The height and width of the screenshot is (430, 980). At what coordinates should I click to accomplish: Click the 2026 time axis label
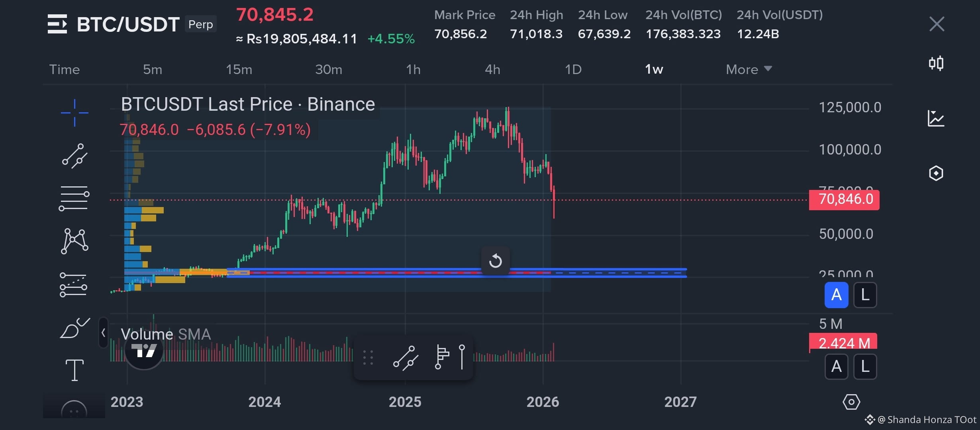point(543,402)
